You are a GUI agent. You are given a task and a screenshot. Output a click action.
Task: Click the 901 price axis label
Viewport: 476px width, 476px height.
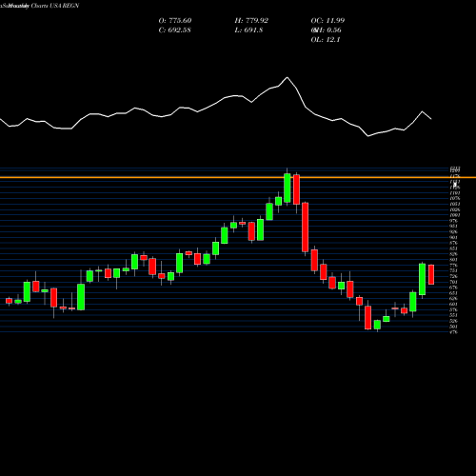pyautogui.click(x=453, y=238)
